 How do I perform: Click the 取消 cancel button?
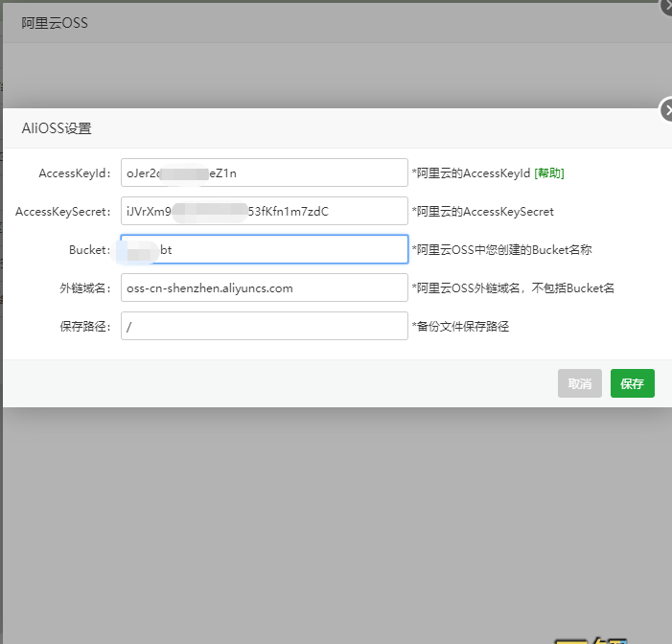point(579,383)
